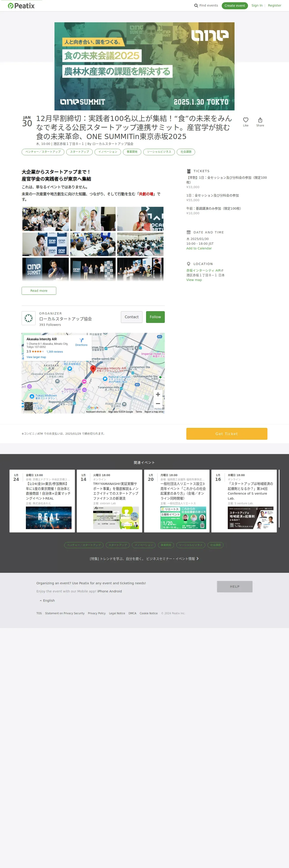Open 赤坂インターシティ AIR venue link
Screen dimensions: 289x868
205,270
